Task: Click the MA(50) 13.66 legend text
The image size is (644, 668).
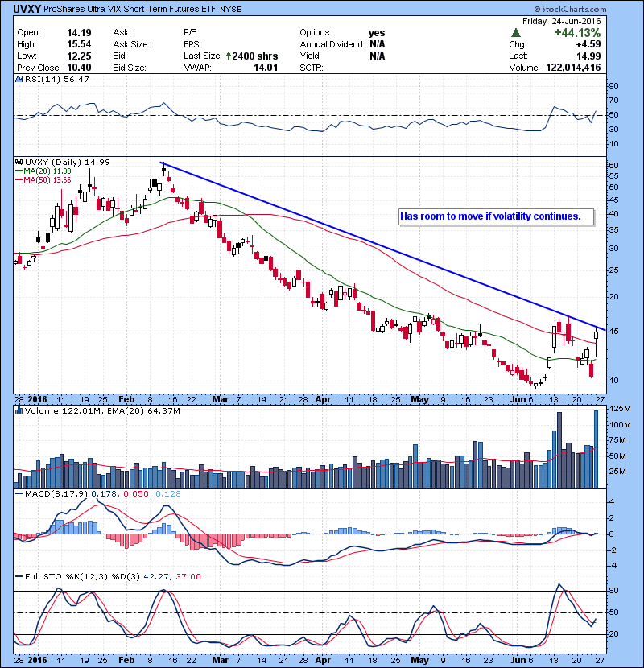Action: point(47,179)
